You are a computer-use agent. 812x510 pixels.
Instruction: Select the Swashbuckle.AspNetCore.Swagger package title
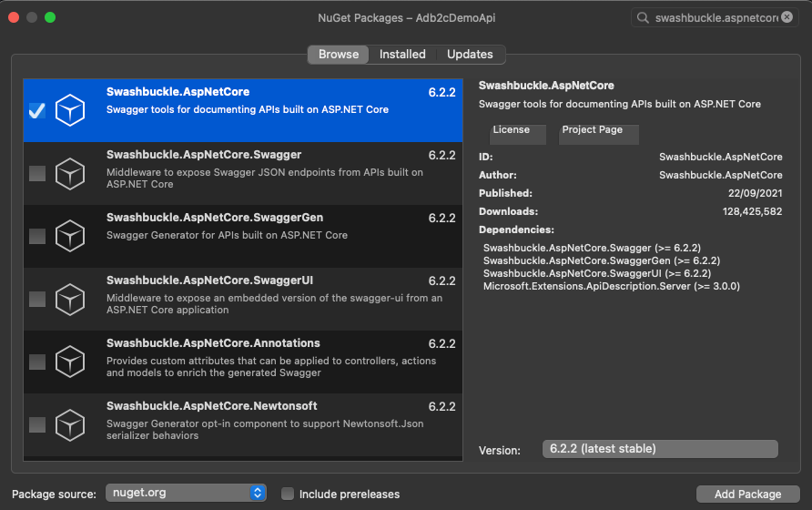(204, 155)
